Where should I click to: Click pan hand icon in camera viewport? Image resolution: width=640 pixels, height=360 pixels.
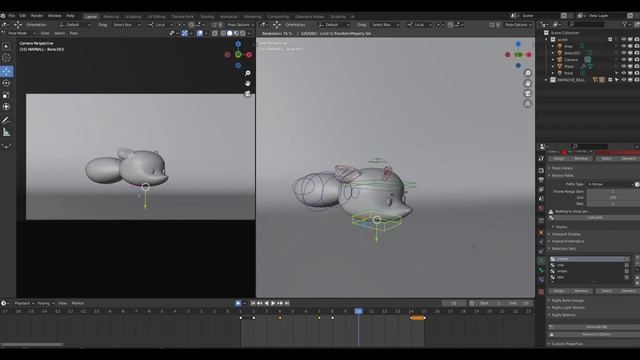[x=248, y=83]
